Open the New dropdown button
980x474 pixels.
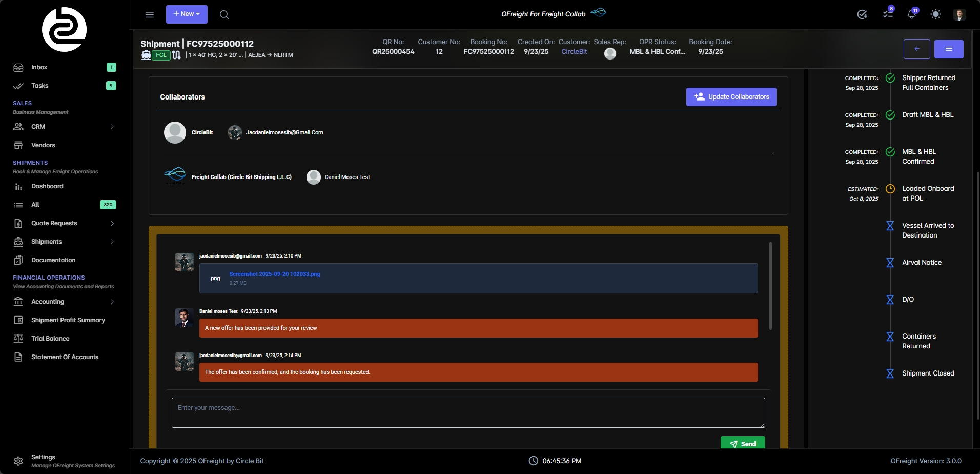[x=187, y=14]
